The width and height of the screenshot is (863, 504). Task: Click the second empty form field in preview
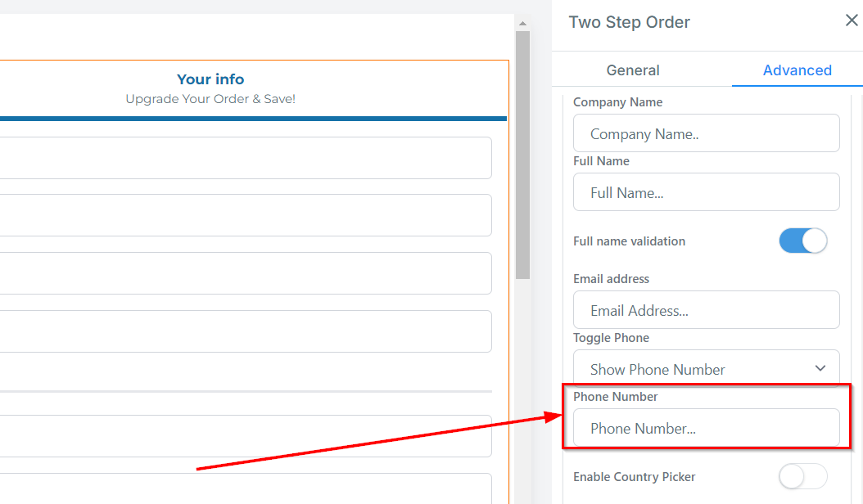pos(246,215)
